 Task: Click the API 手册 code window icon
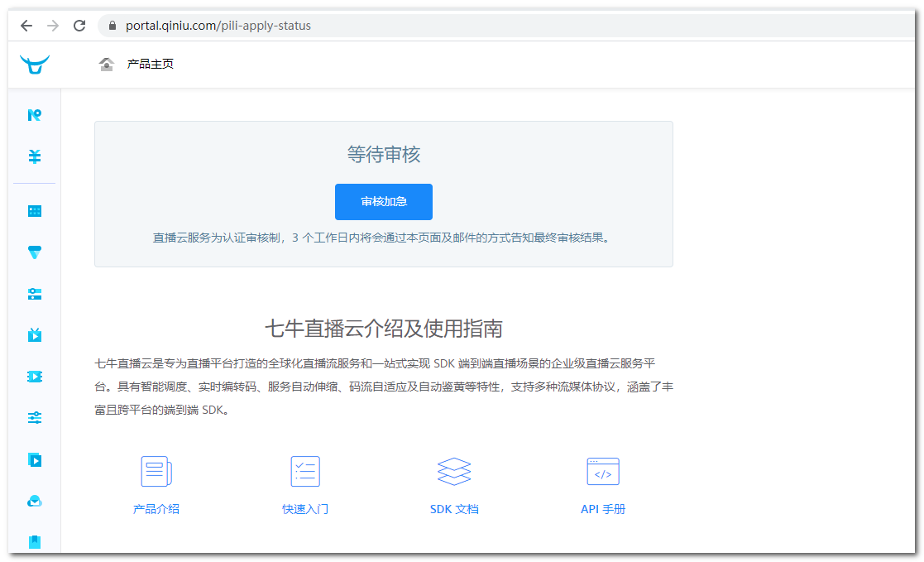pyautogui.click(x=603, y=471)
